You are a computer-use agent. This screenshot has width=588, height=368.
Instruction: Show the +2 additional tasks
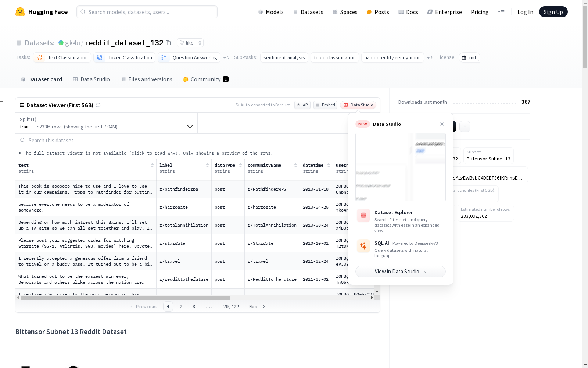[226, 58]
